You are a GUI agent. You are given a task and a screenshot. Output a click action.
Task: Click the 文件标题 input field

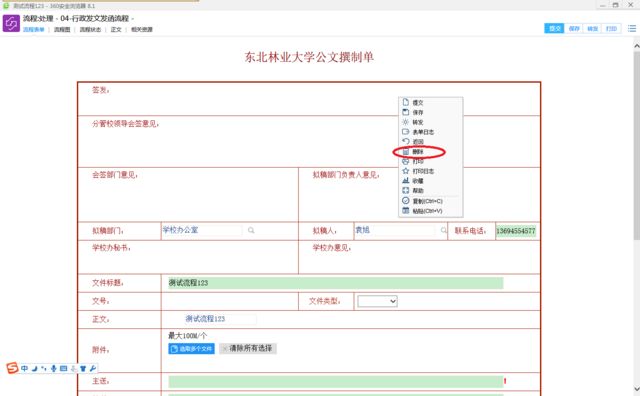point(336,283)
